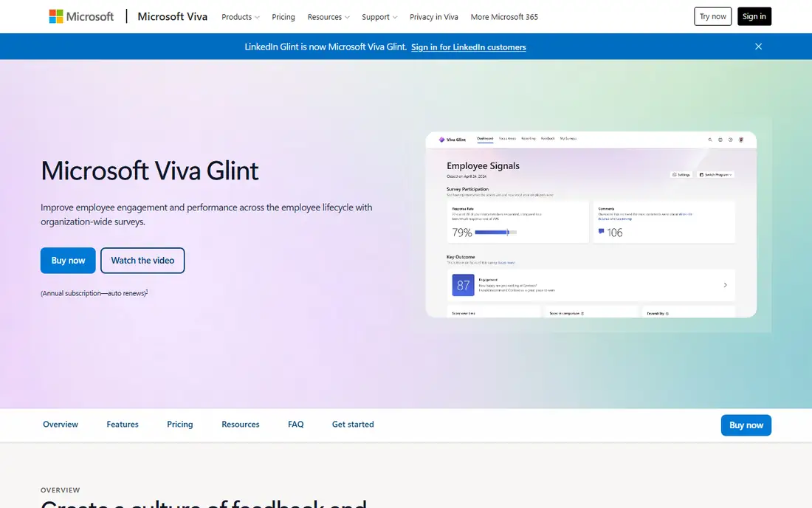Viewport: 812px width, 508px height.
Task: Click comments flag icon beside 106
Action: [601, 231]
